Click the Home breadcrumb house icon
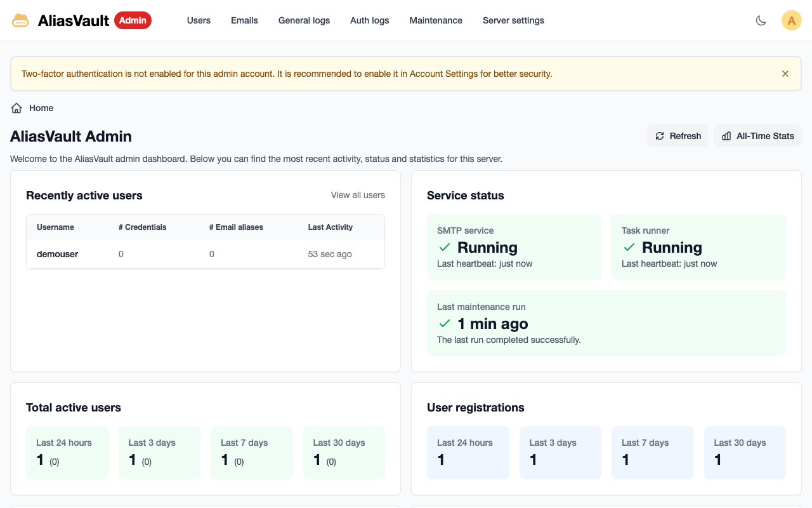 (x=16, y=108)
